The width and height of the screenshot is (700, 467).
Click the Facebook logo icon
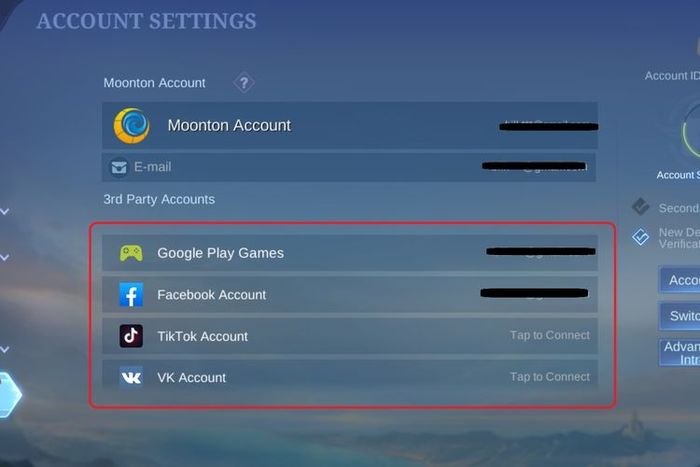(x=131, y=295)
